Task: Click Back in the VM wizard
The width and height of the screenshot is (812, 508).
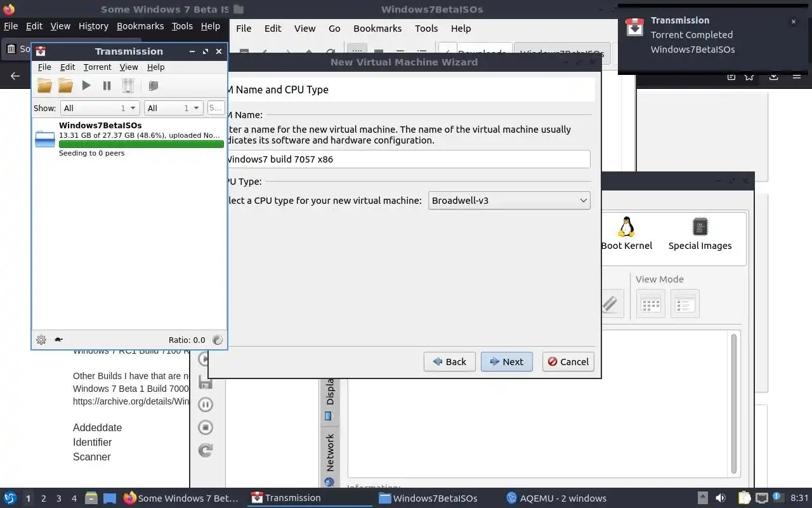Action: click(449, 362)
